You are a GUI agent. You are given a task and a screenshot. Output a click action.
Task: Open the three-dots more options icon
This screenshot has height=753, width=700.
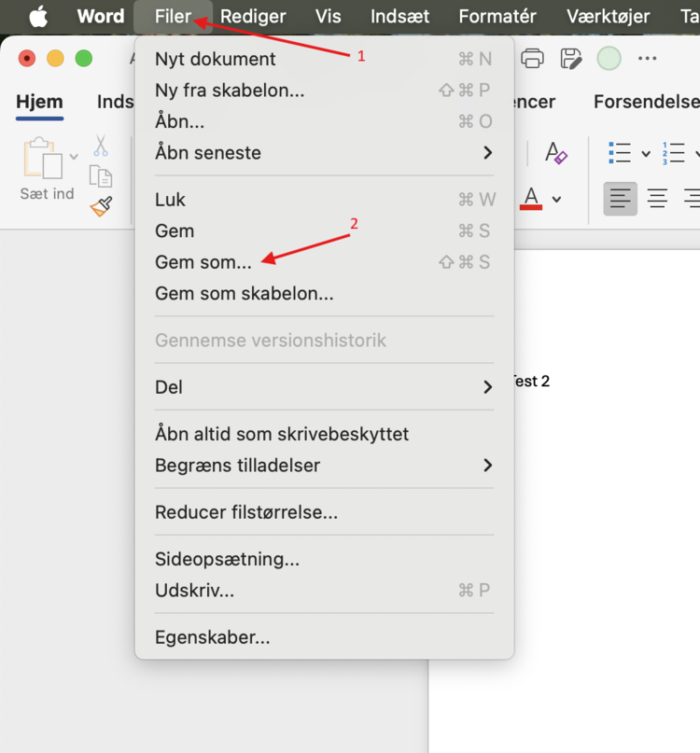[x=648, y=59]
